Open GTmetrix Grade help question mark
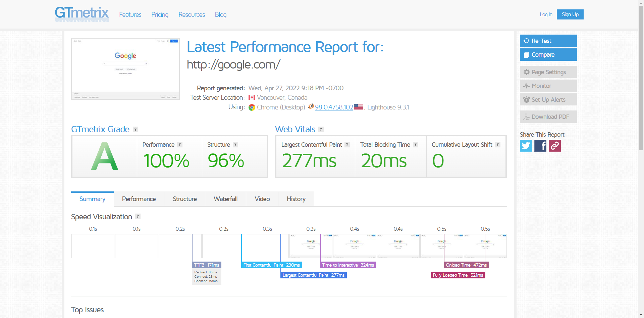 pos(136,129)
